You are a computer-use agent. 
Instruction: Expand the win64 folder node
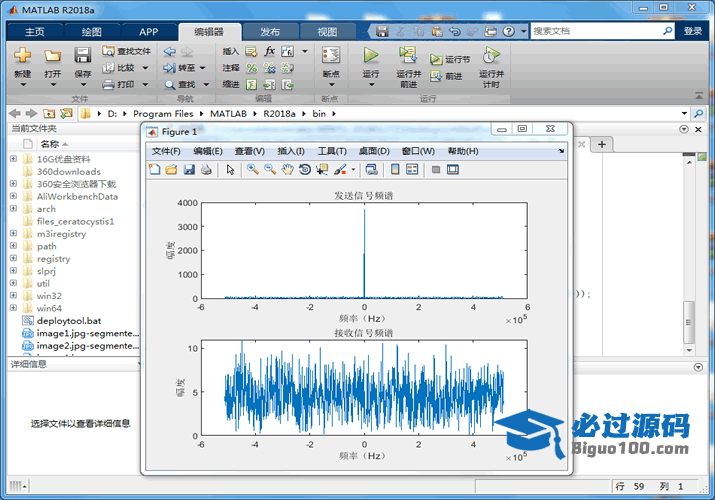tap(13, 308)
